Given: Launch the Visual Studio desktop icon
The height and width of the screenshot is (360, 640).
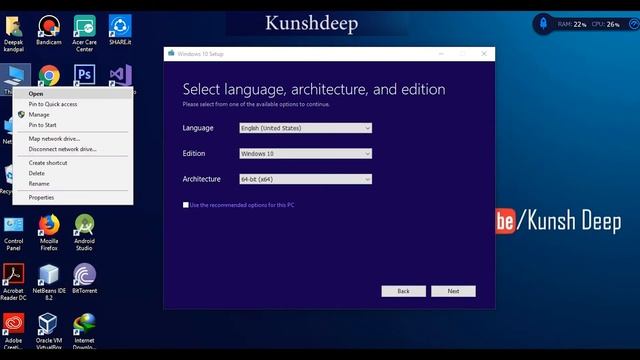Looking at the screenshot, I should click(120, 75).
